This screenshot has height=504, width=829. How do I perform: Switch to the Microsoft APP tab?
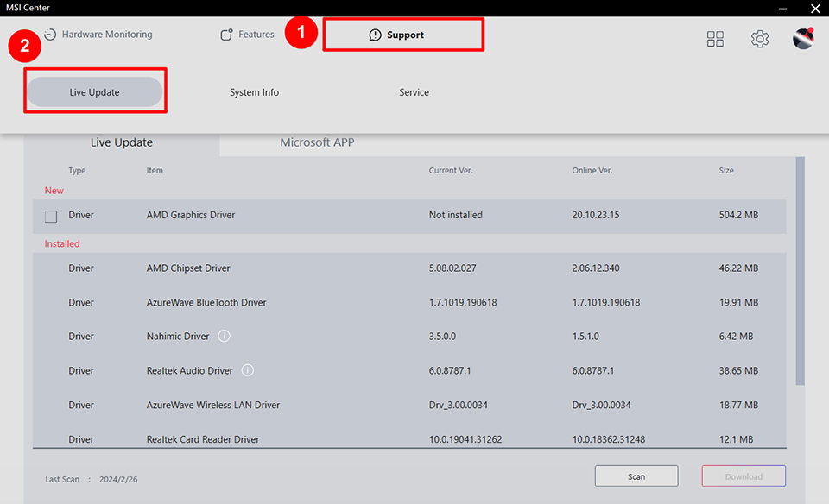317,142
